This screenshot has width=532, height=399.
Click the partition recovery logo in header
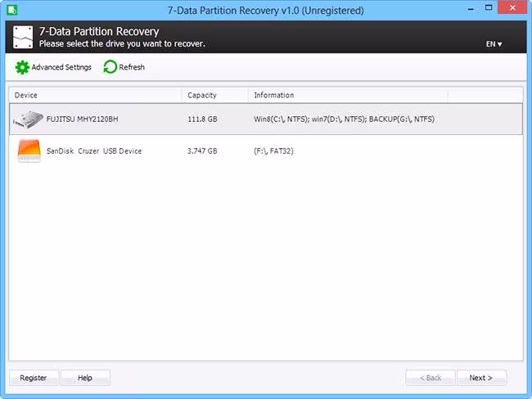tap(23, 37)
